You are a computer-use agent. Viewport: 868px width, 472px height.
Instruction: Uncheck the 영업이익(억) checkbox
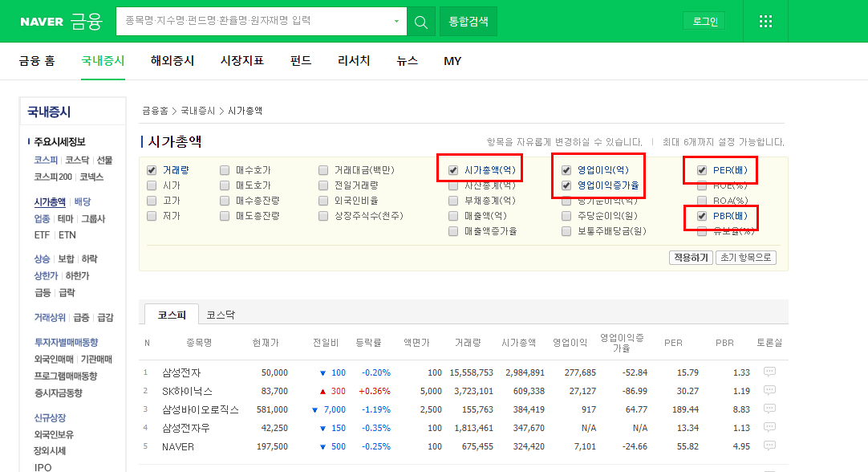pos(566,170)
